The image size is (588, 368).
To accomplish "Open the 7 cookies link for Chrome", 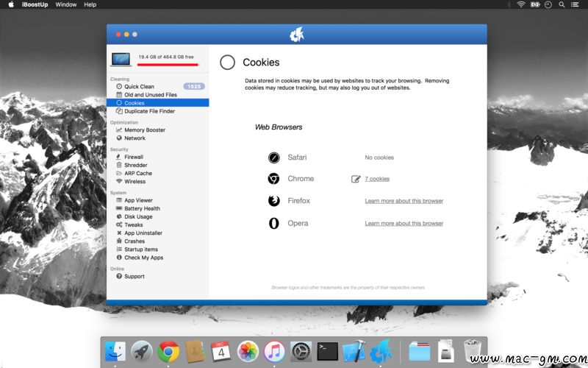I will tap(377, 179).
